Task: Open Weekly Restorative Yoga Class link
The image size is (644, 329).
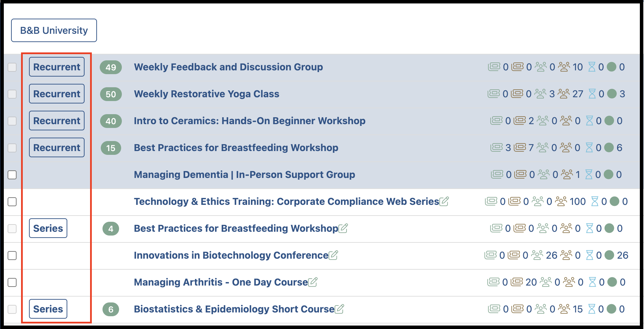Action: pos(206,94)
